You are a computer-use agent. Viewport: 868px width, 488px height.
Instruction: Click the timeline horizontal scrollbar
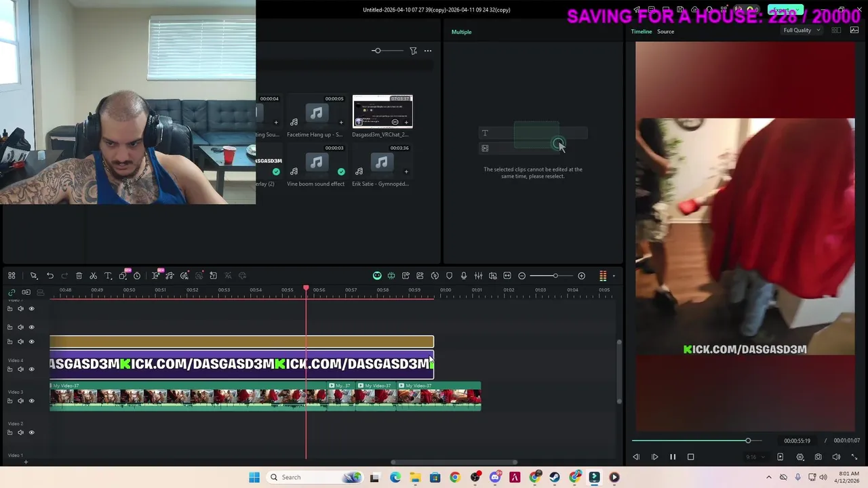pyautogui.click(x=454, y=462)
